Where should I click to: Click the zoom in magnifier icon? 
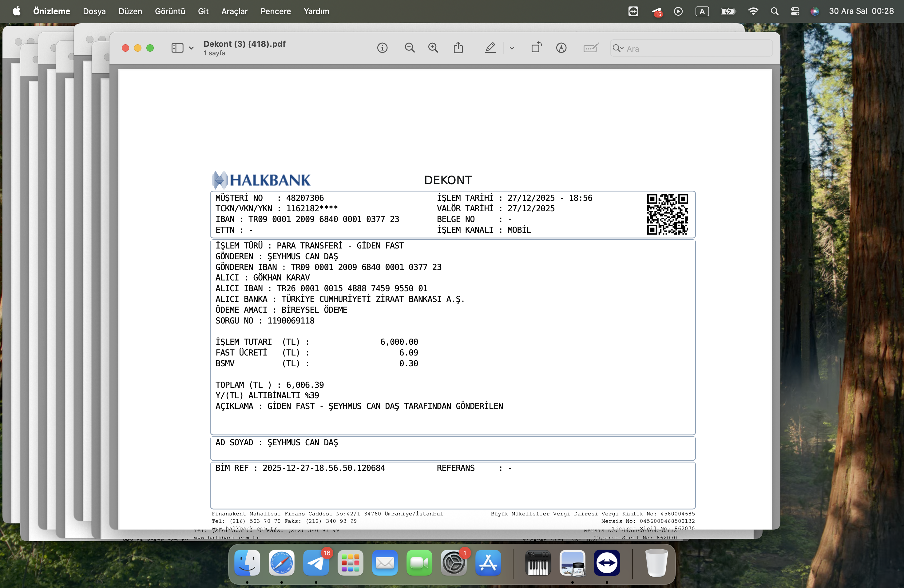[433, 48]
